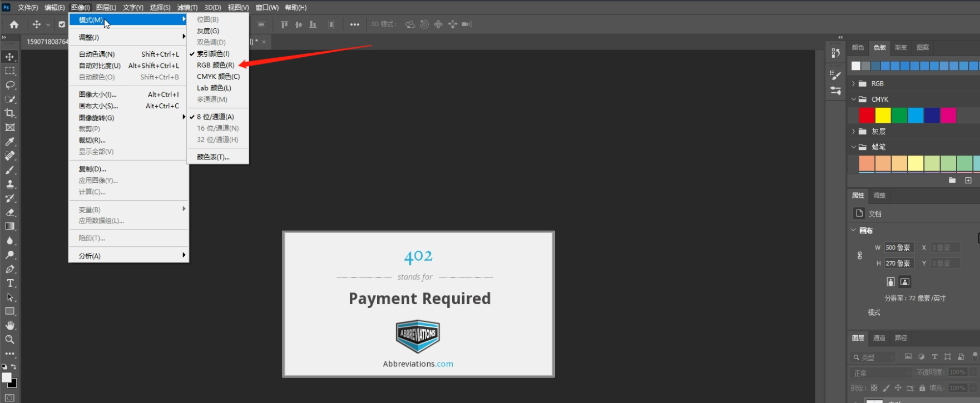Click 复制(D)... menu item
This screenshot has width=980, height=403.
coord(128,169)
